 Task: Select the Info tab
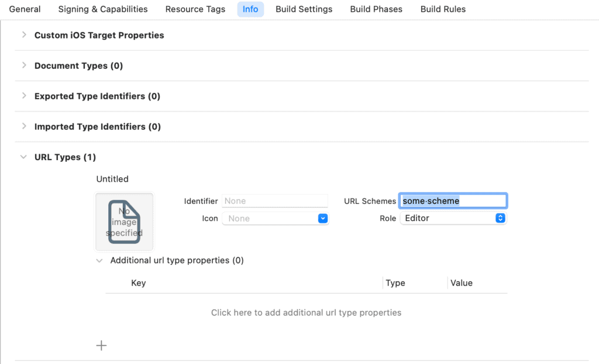click(250, 9)
